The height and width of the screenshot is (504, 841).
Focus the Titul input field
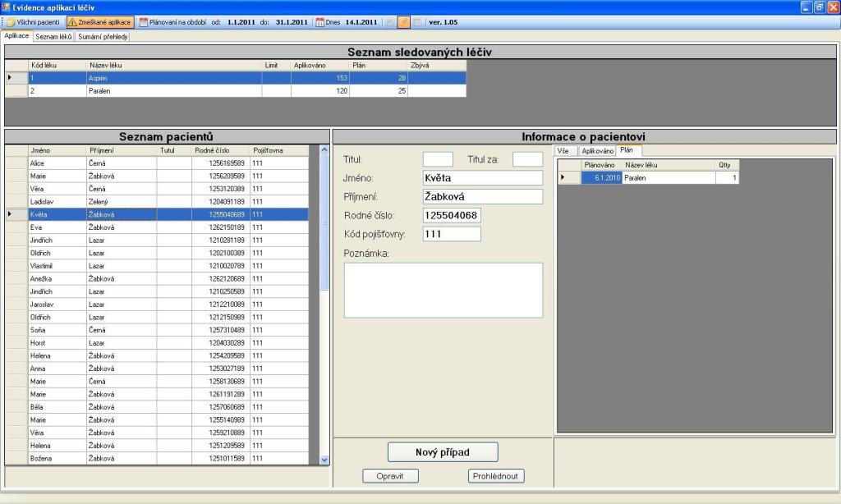(438, 159)
